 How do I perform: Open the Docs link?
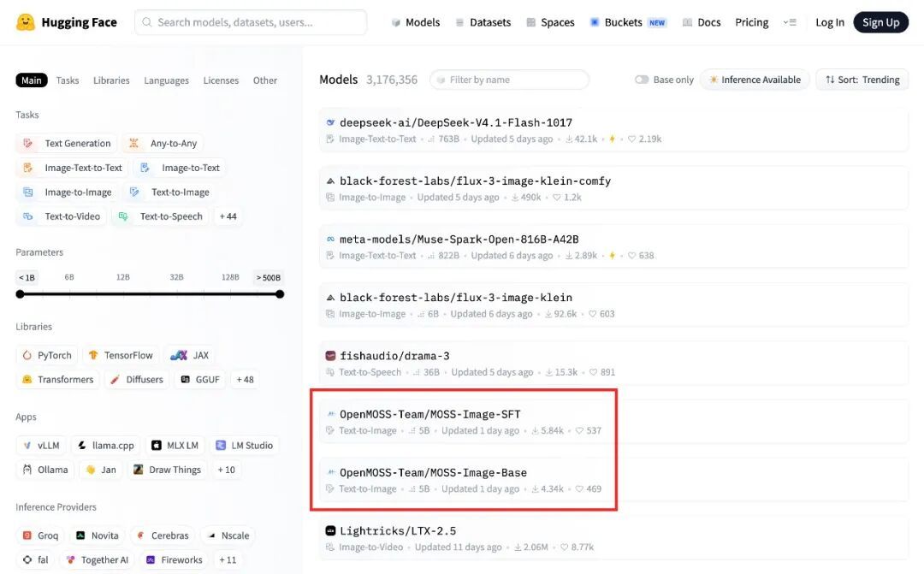pos(702,22)
